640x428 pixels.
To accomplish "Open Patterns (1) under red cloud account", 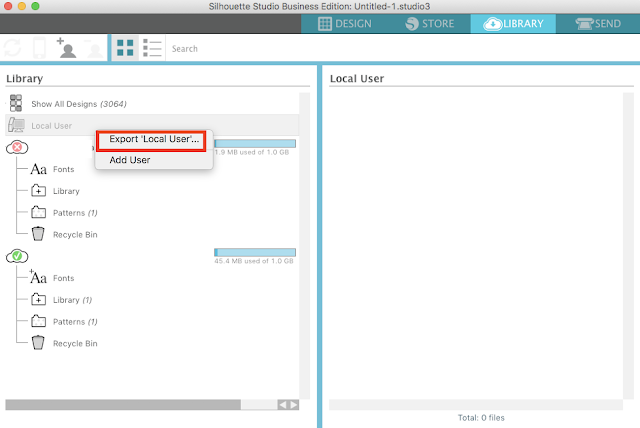I will (x=75, y=213).
